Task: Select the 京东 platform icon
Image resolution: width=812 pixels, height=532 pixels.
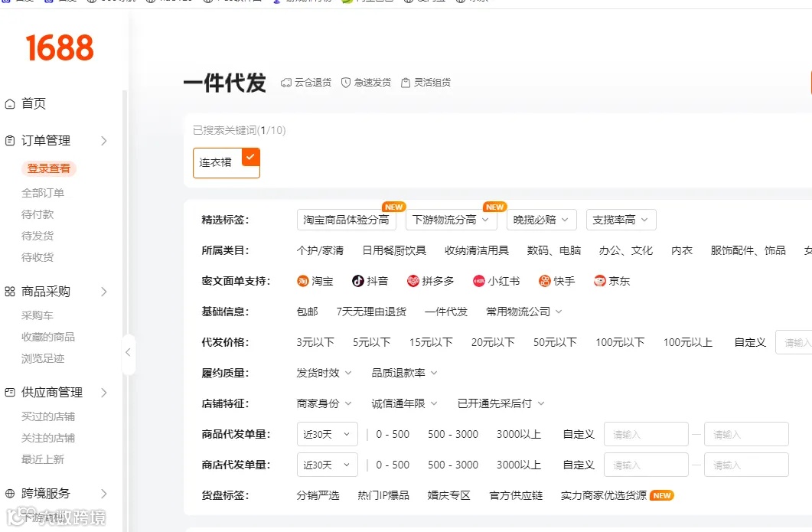Action: point(600,281)
